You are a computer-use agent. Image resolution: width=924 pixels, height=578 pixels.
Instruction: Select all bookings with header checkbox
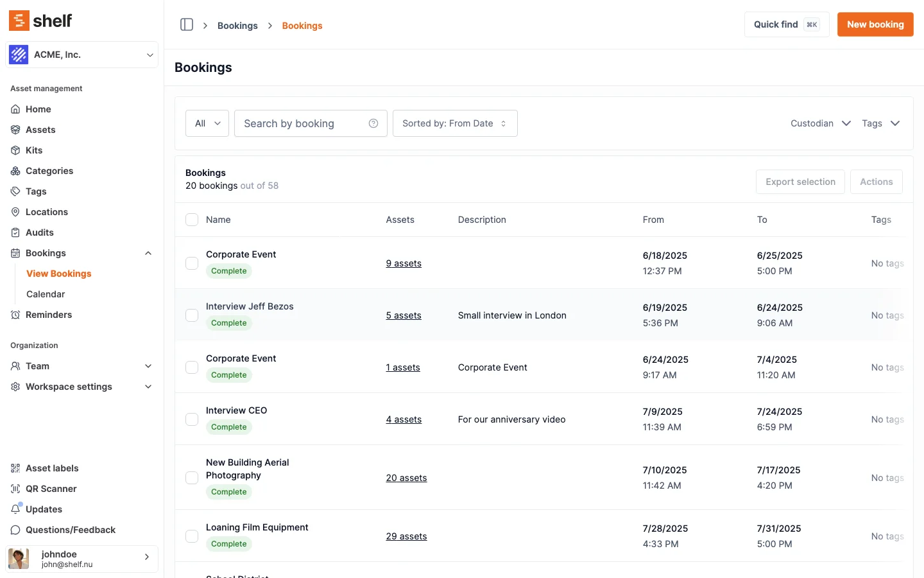point(192,220)
